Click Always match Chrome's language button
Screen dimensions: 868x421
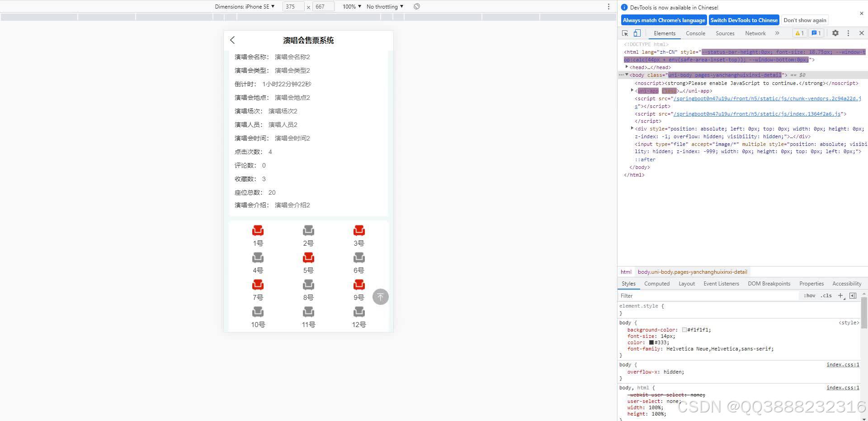click(x=664, y=20)
